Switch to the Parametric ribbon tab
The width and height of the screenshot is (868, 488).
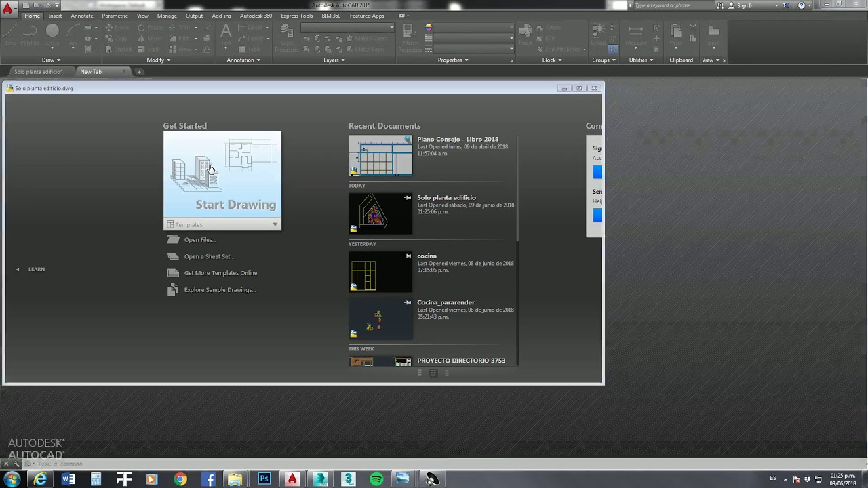(115, 16)
